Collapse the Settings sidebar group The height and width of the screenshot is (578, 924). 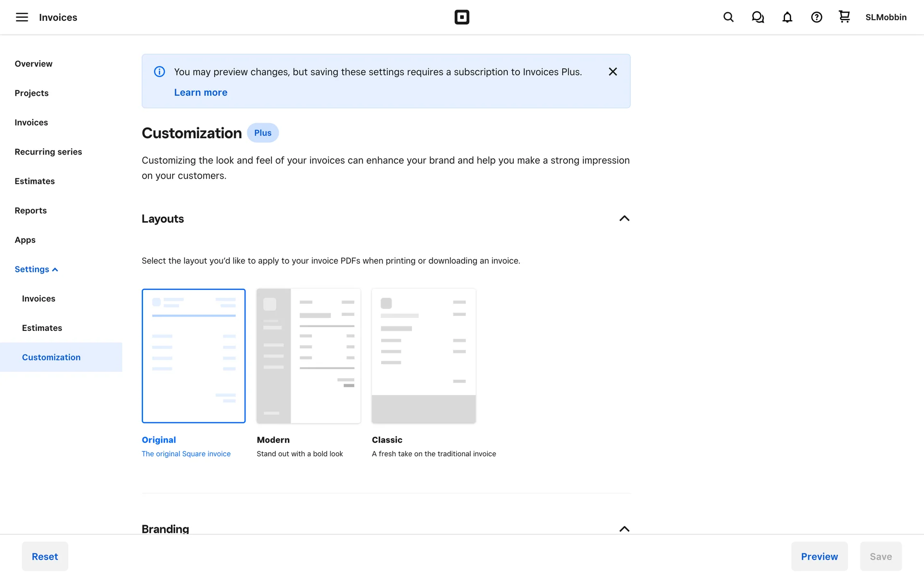36,269
